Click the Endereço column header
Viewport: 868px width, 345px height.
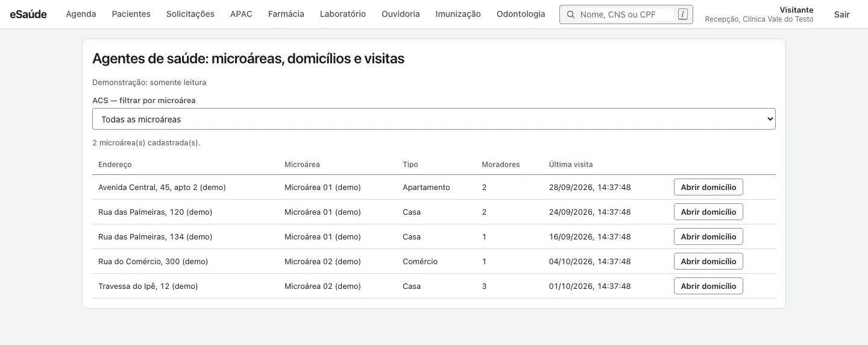pos(115,164)
